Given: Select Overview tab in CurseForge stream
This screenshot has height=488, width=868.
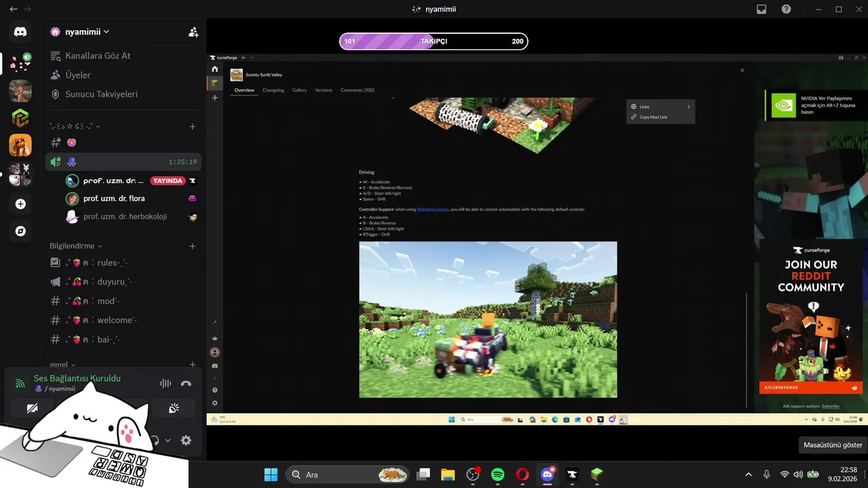Looking at the screenshot, I should (x=244, y=90).
